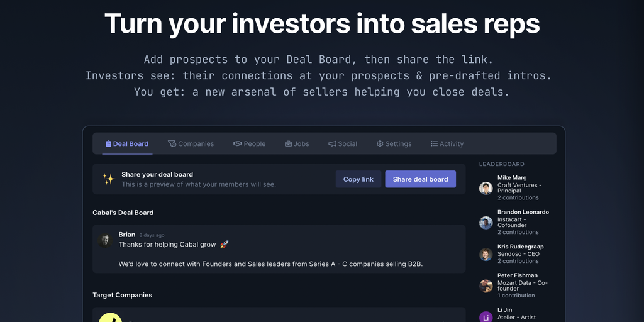644x322 pixels.
Task: Click the author name Brian on the message
Action: coord(127,235)
